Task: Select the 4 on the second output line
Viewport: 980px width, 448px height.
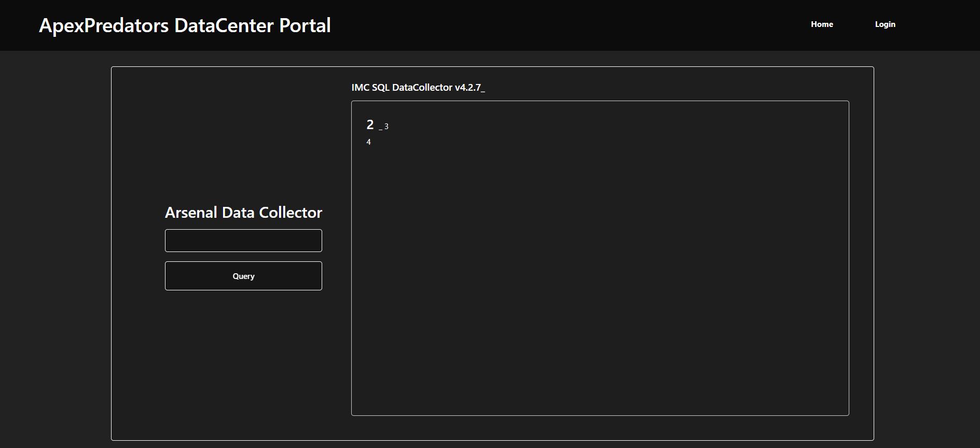Action: click(369, 142)
